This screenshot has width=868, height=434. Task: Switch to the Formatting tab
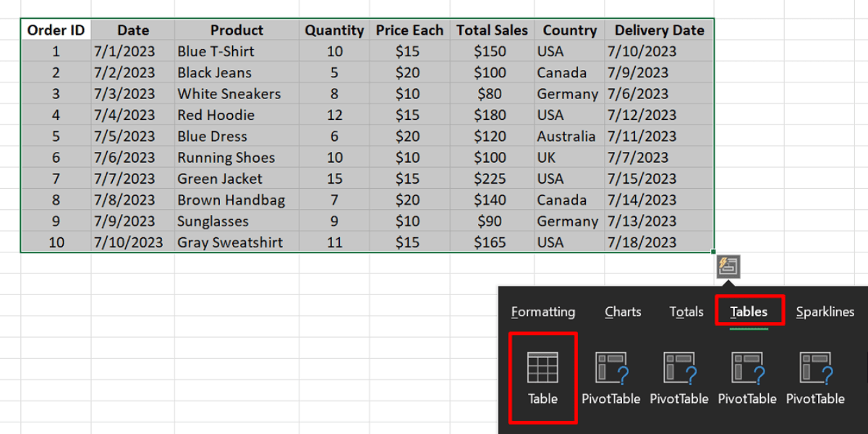(542, 312)
